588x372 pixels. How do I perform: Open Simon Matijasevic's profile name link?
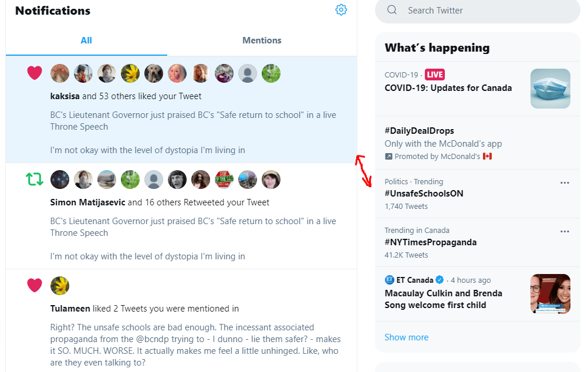pos(88,202)
